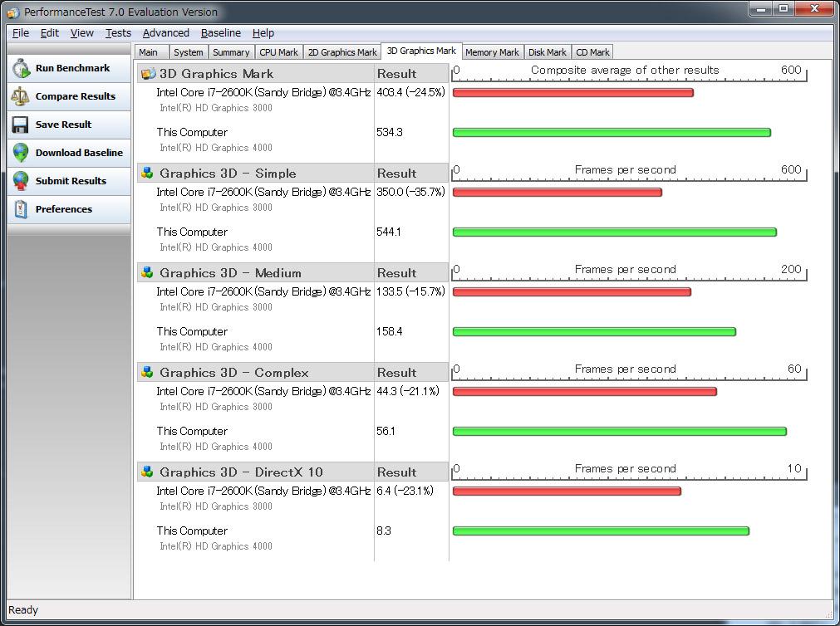This screenshot has width=840, height=626.
Task: Open the Edit menu
Action: [x=49, y=33]
